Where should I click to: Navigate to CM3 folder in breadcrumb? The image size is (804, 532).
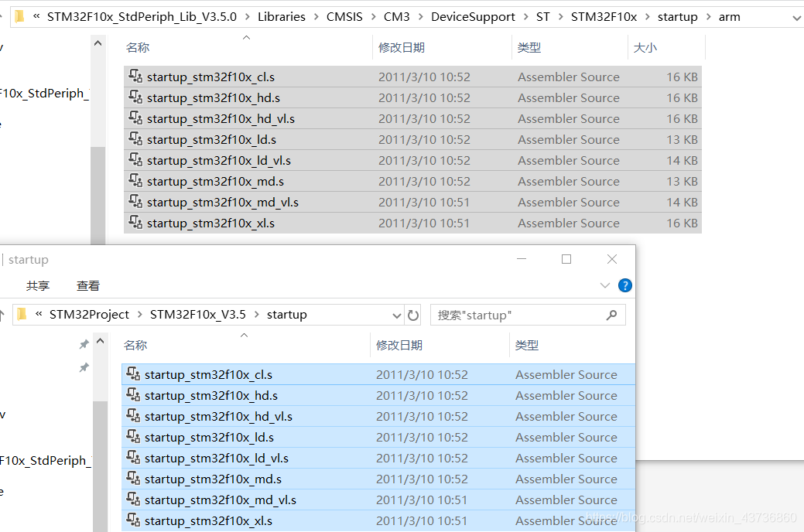[x=397, y=17]
